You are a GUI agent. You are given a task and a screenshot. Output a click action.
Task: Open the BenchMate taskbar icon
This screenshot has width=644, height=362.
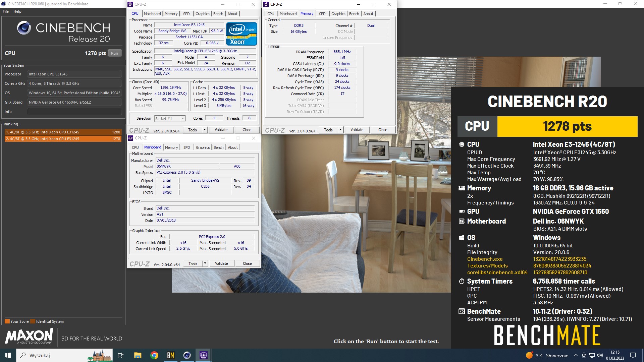tap(171, 355)
